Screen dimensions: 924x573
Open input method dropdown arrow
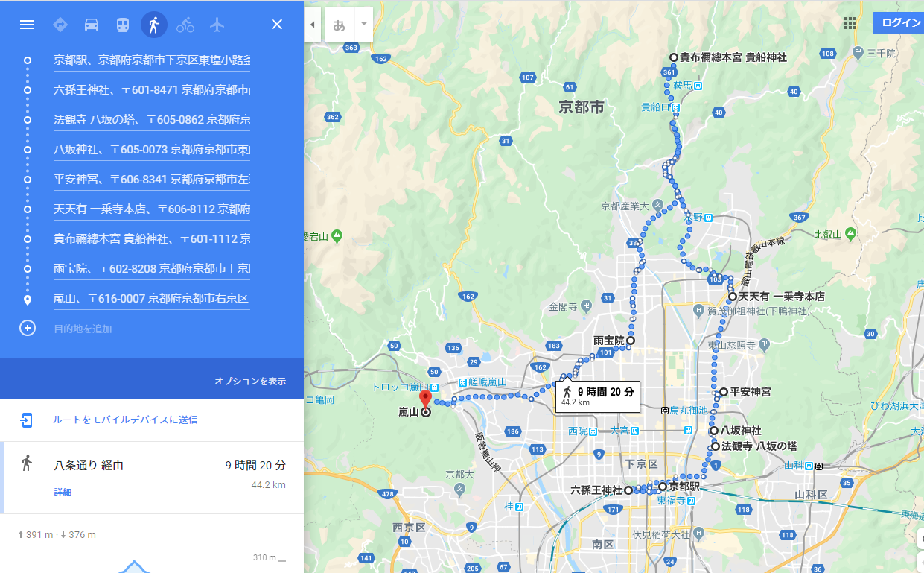coord(364,25)
